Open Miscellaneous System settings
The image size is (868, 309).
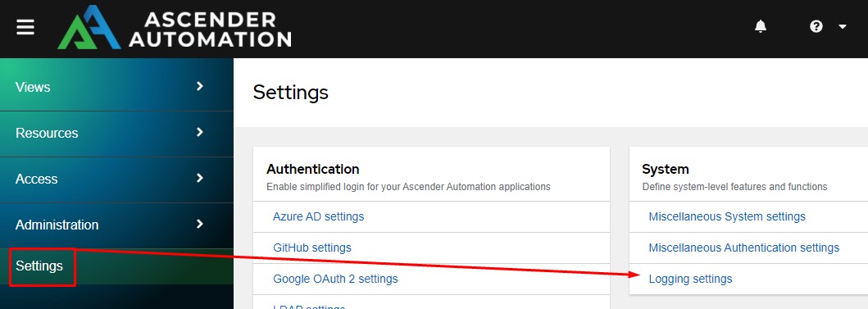tap(727, 216)
